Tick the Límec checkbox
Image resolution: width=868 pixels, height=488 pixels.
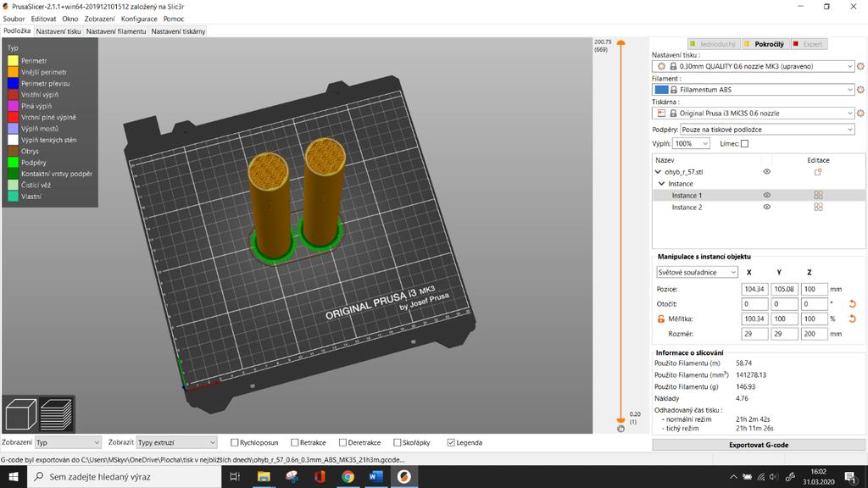(744, 144)
